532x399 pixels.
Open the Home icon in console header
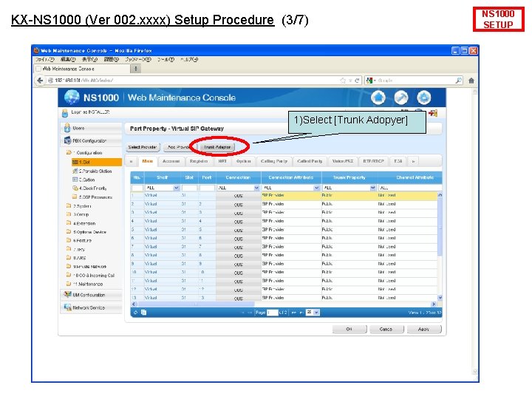378,98
